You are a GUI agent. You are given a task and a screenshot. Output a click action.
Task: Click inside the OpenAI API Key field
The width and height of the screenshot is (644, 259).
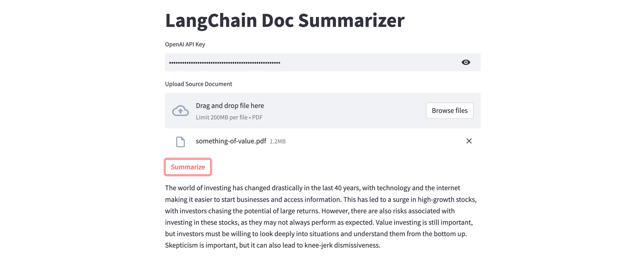[x=322, y=62]
